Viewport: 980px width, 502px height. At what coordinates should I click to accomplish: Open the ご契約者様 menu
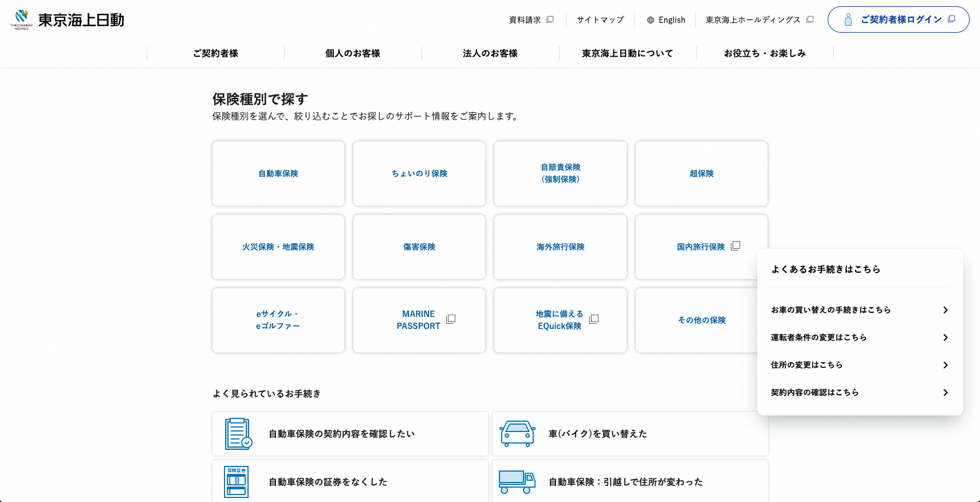coord(215,53)
